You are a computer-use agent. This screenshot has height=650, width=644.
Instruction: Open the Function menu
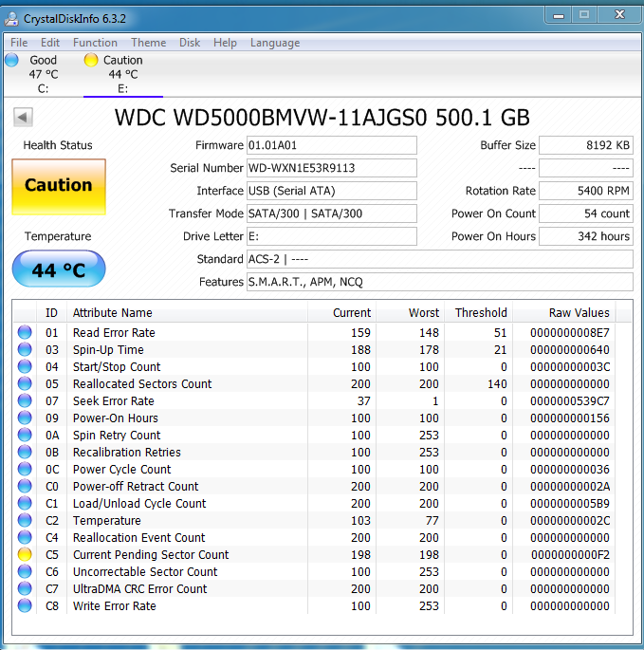(95, 43)
